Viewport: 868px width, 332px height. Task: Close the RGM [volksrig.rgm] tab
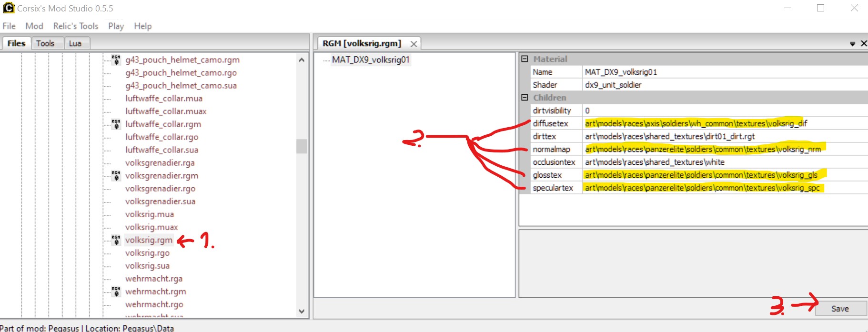click(414, 44)
